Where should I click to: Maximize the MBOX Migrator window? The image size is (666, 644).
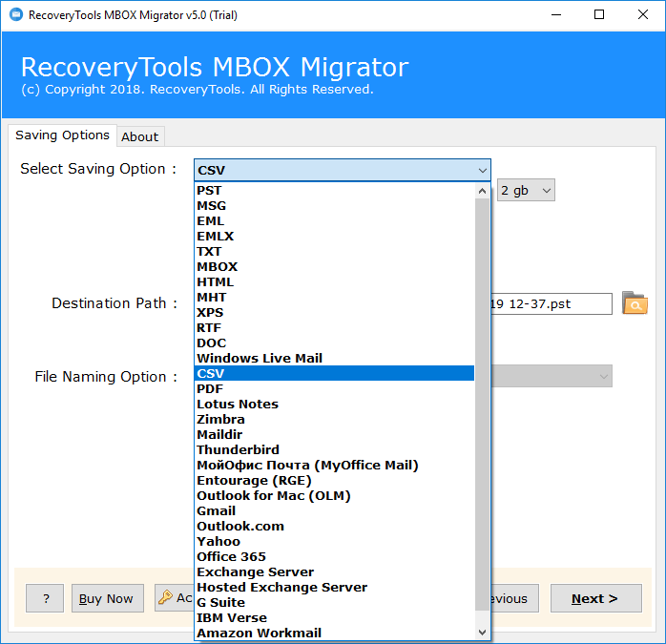tap(599, 15)
